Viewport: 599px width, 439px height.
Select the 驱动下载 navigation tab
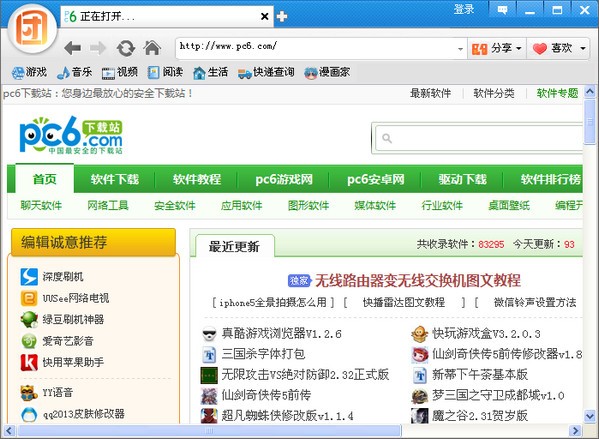click(x=462, y=179)
